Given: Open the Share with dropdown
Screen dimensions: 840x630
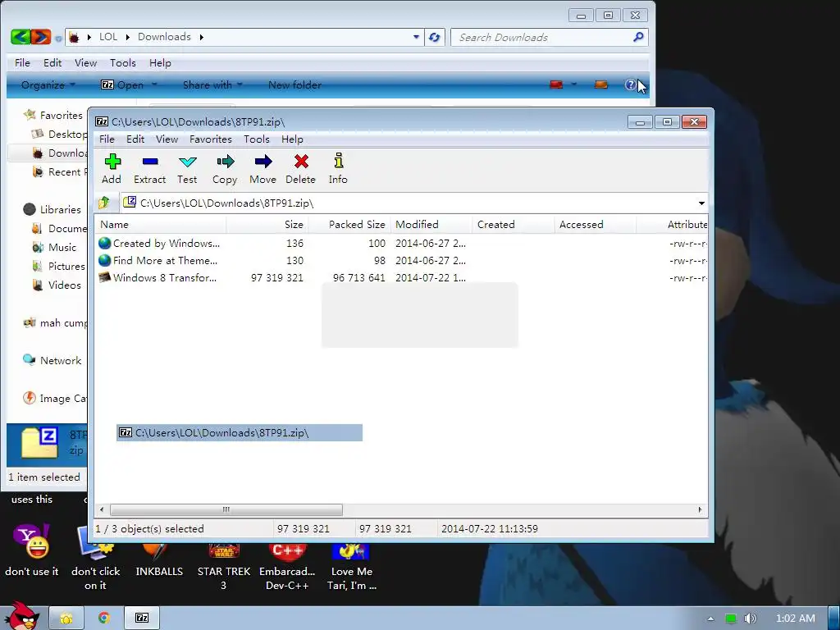Looking at the screenshot, I should 212,84.
